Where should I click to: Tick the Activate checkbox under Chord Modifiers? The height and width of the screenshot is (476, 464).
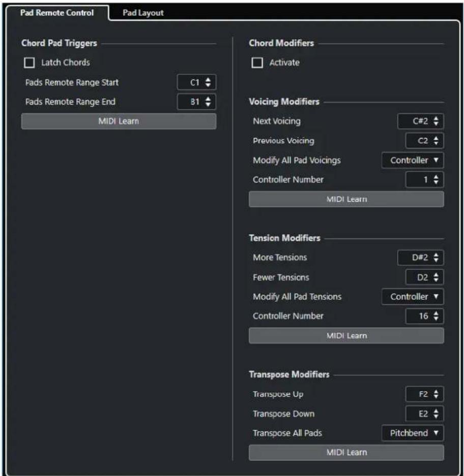257,63
